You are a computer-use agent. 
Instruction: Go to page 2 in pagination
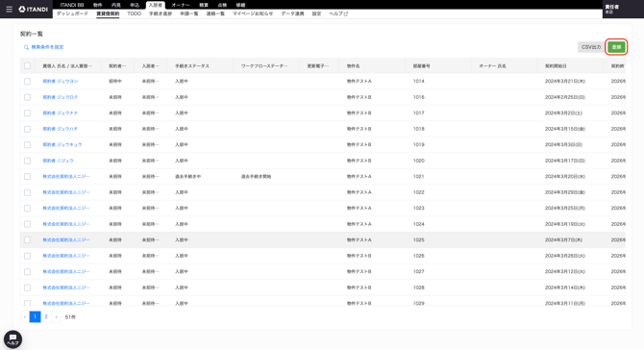46,316
